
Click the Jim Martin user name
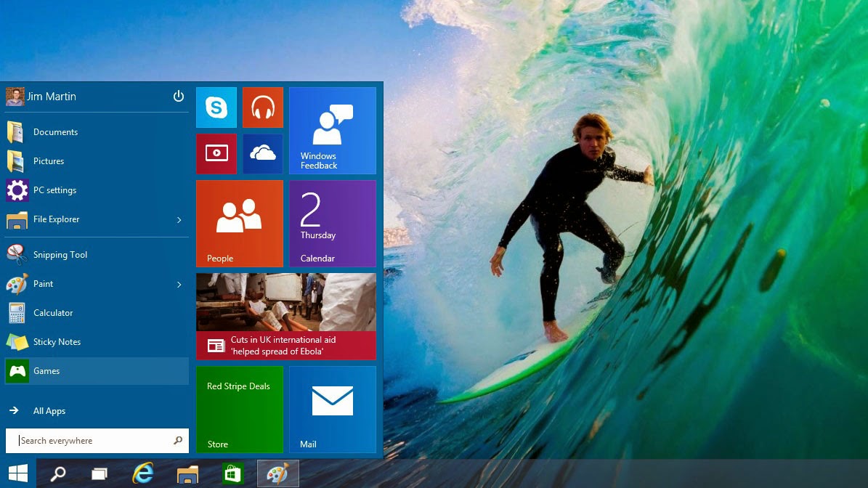pos(52,97)
